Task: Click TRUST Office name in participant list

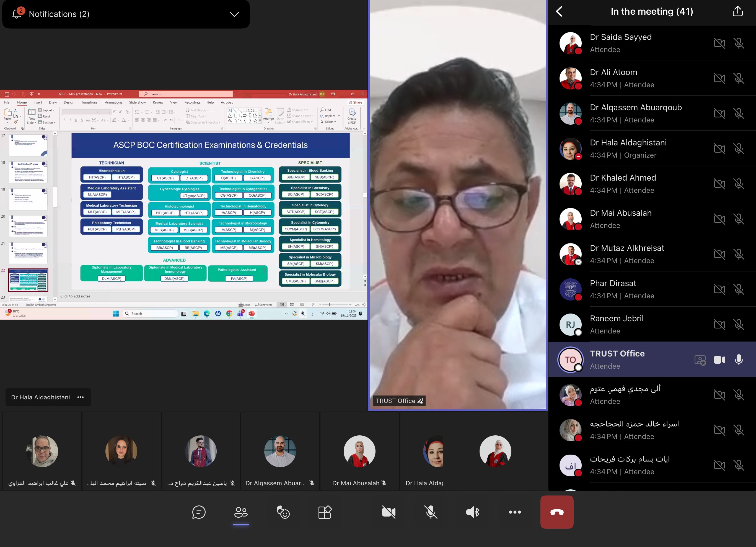Action: click(617, 354)
